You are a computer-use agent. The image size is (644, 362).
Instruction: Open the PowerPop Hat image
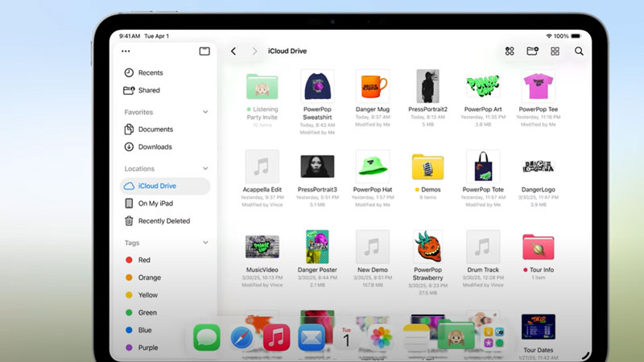coord(373,167)
